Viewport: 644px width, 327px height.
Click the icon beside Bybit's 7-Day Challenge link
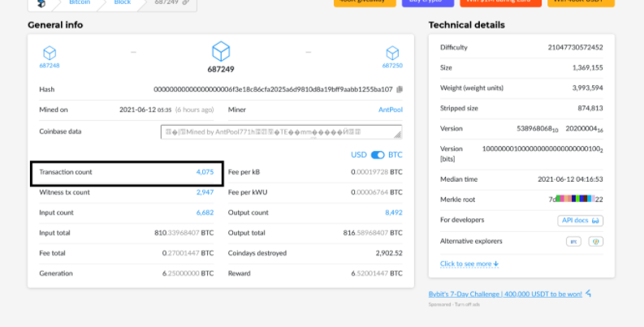tap(589, 294)
